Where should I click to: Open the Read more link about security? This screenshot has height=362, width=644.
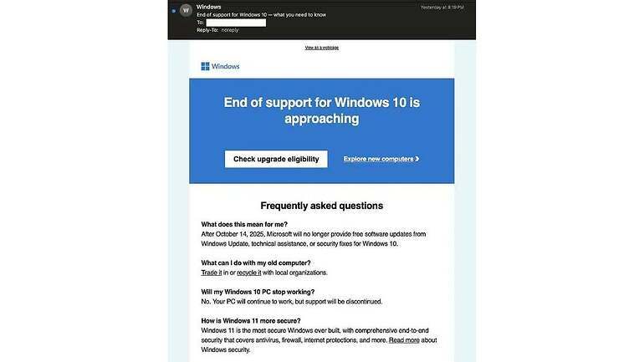coord(404,339)
